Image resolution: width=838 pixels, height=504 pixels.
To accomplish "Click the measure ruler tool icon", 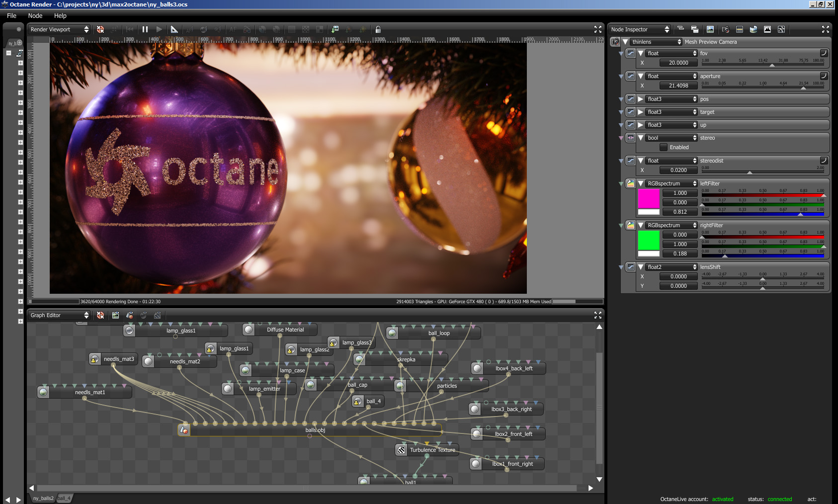I will 174,29.
